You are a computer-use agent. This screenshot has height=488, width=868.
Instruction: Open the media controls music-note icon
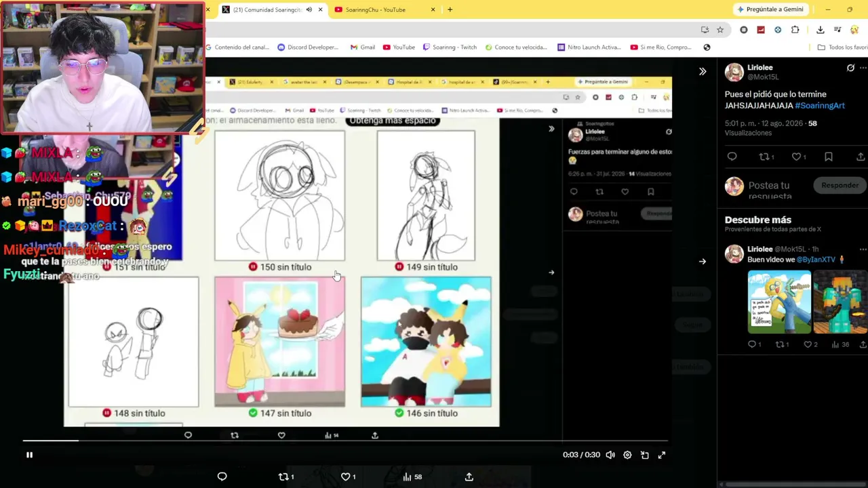837,30
